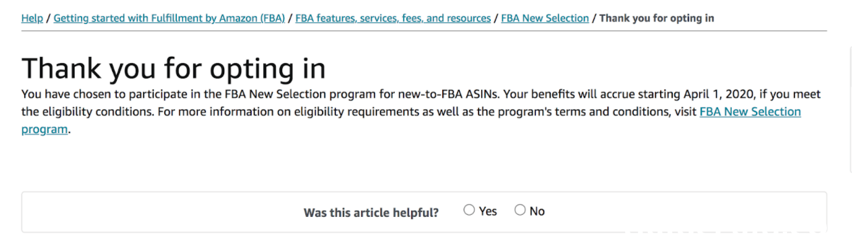Click the large 'Thank you for opting in' heading
Image resolution: width=868 pixels, height=250 pixels.
(173, 68)
